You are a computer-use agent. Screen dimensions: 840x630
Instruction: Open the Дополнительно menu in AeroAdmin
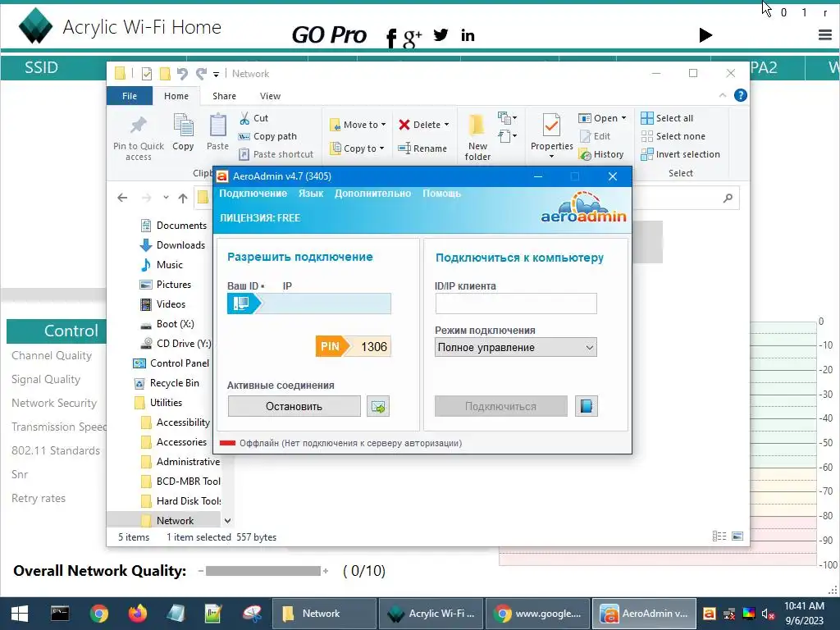coord(373,194)
